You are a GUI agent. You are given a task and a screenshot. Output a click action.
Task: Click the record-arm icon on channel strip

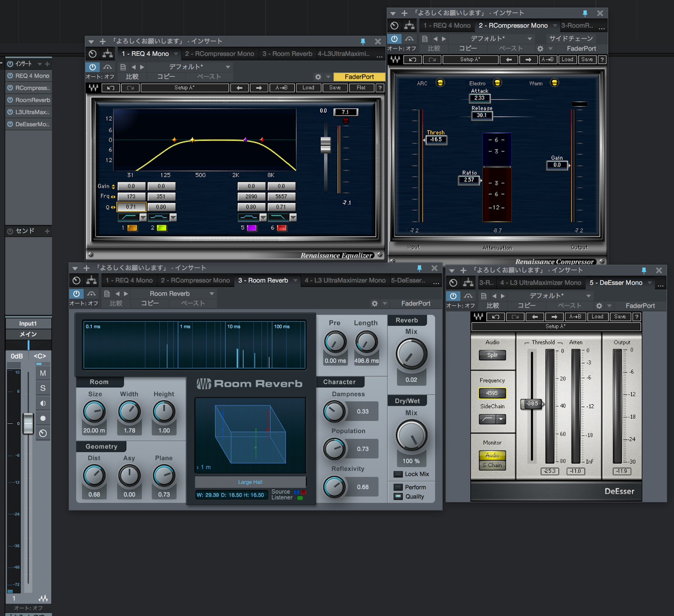43,418
